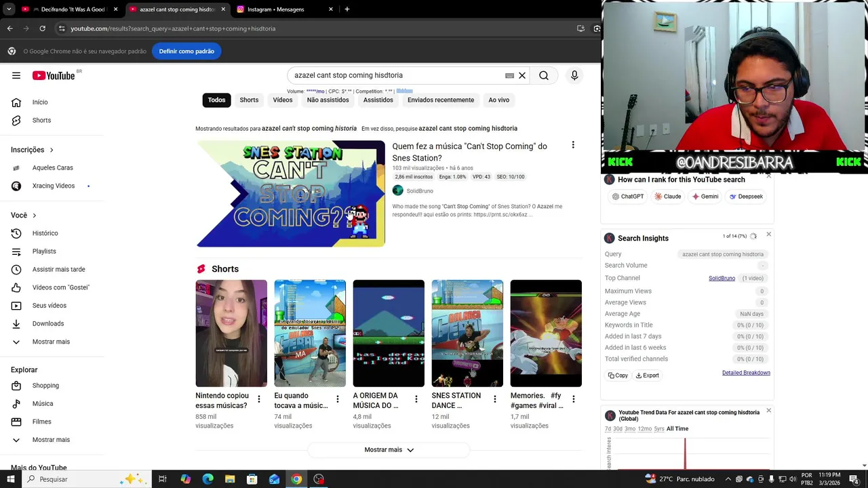Expand Mostrar mais under Explorar
The image size is (868, 488).
pyautogui.click(x=52, y=440)
